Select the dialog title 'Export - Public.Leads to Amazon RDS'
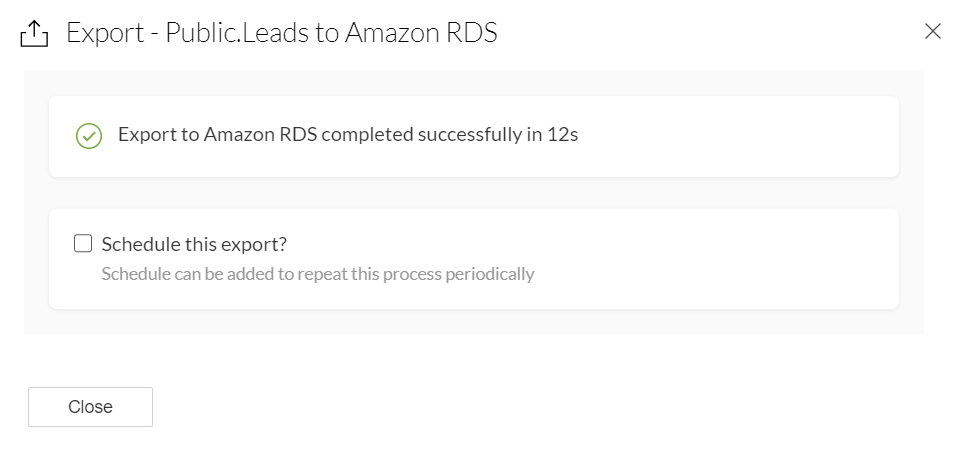This screenshot has width=955, height=455. 282,33
